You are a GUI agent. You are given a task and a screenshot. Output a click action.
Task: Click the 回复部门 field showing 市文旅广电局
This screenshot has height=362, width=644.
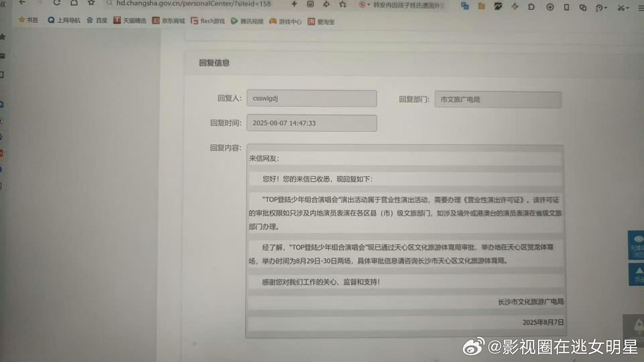click(498, 100)
